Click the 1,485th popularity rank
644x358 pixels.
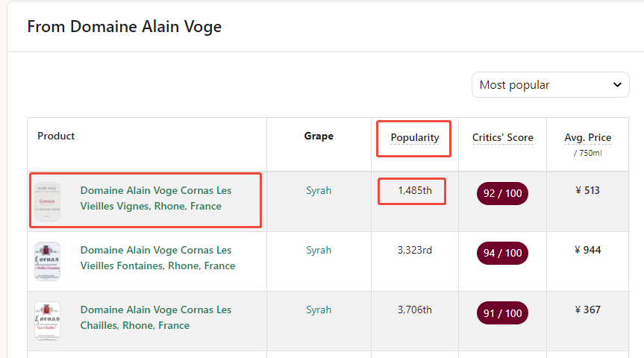(414, 190)
